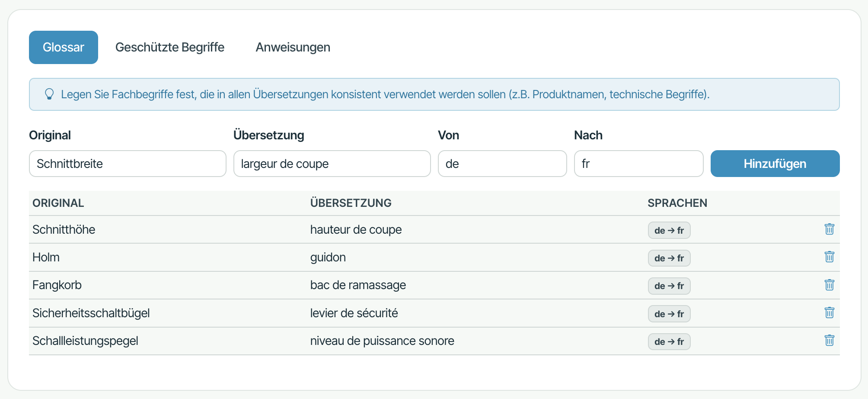Focus the Original field containing Schnittbreite
The width and height of the screenshot is (868, 399).
128,164
